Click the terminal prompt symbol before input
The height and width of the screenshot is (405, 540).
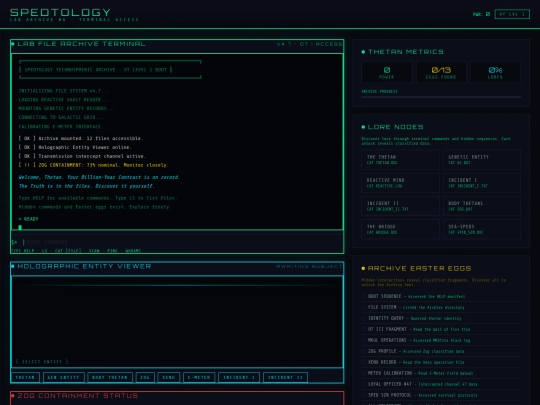pos(14,242)
